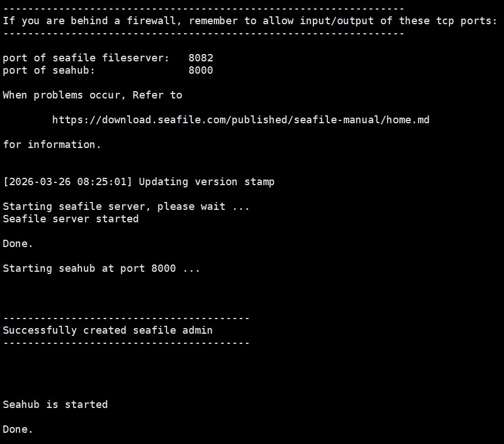Click the final 'Done.' at the bottom

click(x=18, y=429)
